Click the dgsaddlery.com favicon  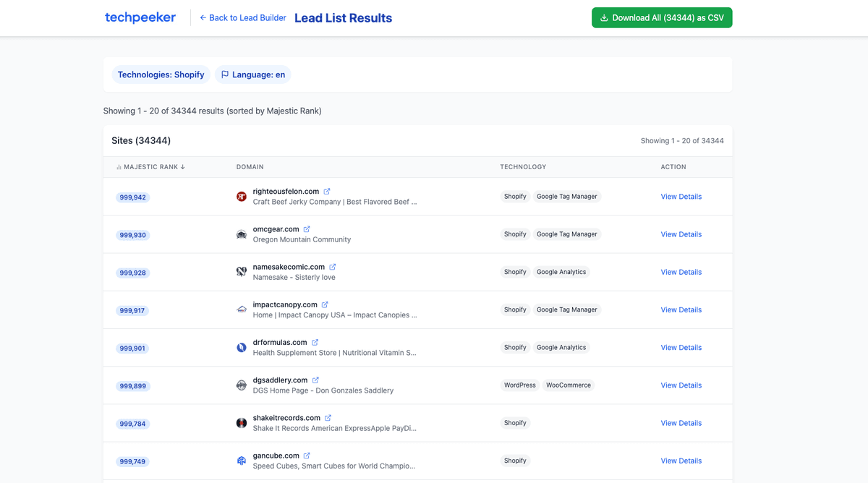tap(241, 385)
